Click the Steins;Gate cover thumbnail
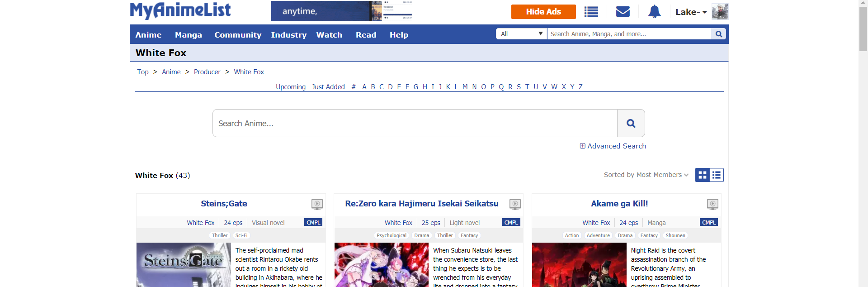Image resolution: width=868 pixels, height=287 pixels. [184, 265]
